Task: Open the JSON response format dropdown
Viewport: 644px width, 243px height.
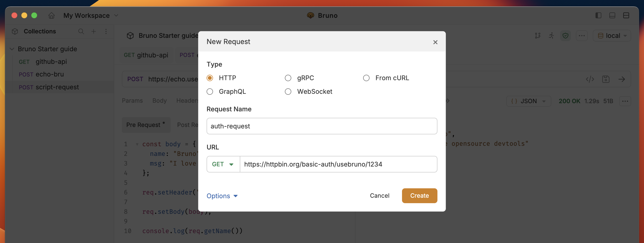Action: pos(529,101)
